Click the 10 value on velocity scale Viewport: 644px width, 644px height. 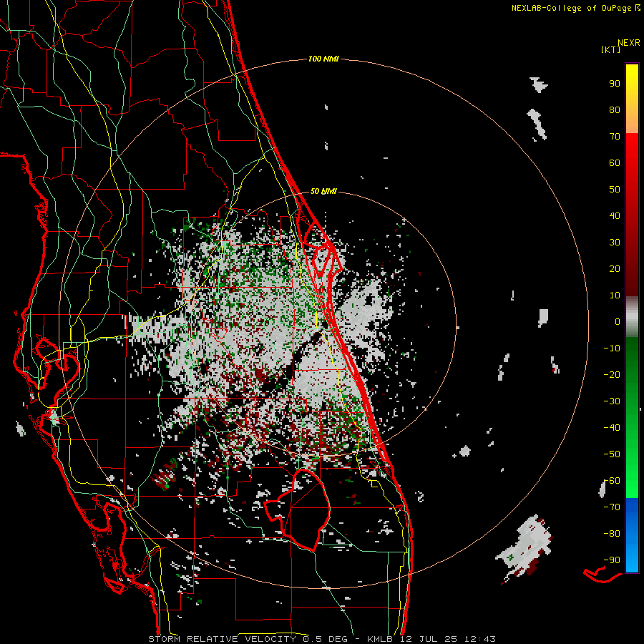615,296
